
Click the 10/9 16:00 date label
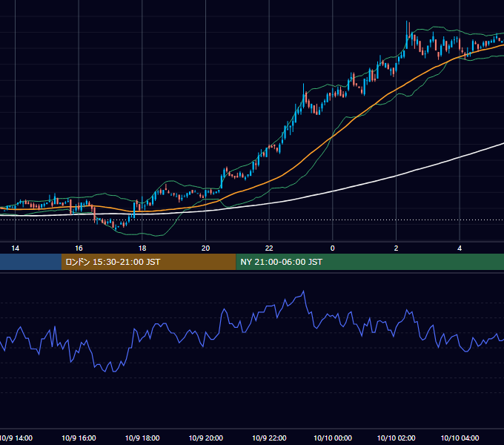pos(79,438)
